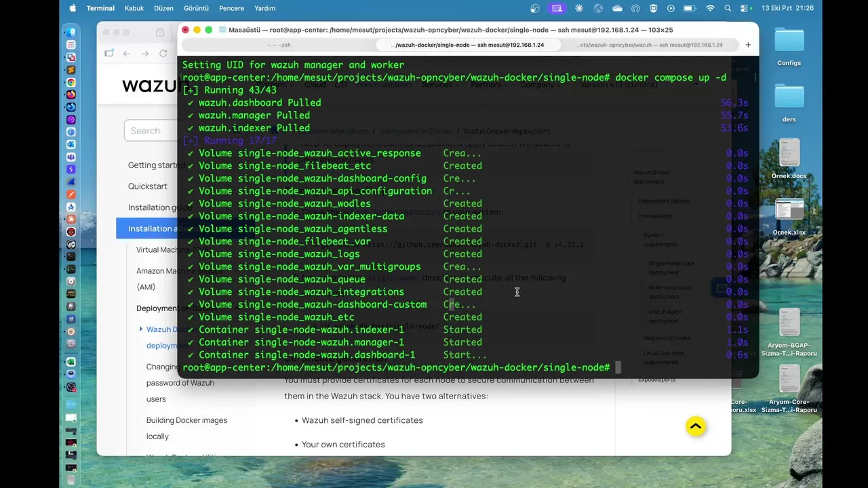Click the yellow scroll-to-top arrow button
Image resolution: width=868 pixels, height=488 pixels.
tap(696, 426)
